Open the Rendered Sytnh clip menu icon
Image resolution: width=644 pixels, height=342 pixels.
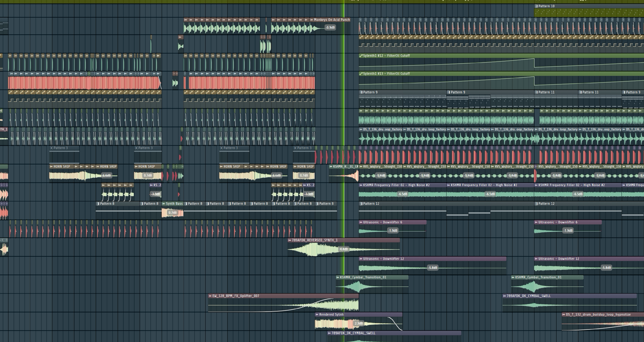[x=317, y=314]
